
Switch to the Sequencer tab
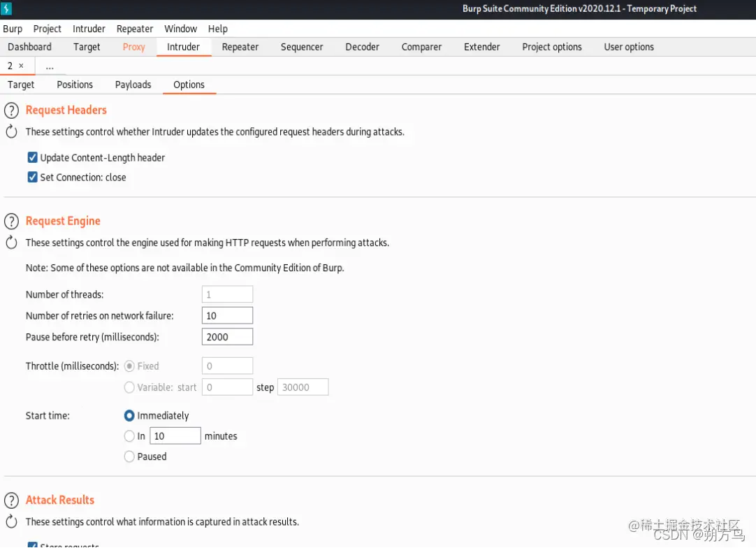[302, 47]
